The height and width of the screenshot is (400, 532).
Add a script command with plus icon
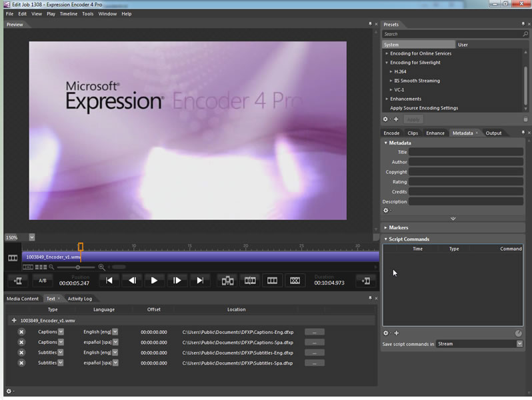[396, 333]
